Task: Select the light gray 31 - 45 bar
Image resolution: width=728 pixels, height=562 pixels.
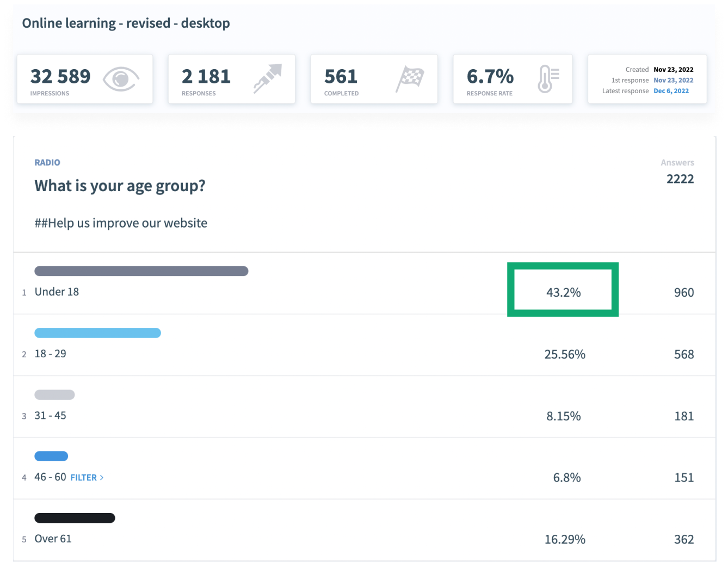Action: pyautogui.click(x=54, y=394)
